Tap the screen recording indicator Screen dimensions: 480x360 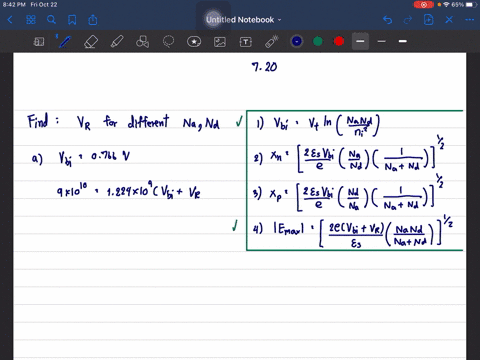[424, 5]
